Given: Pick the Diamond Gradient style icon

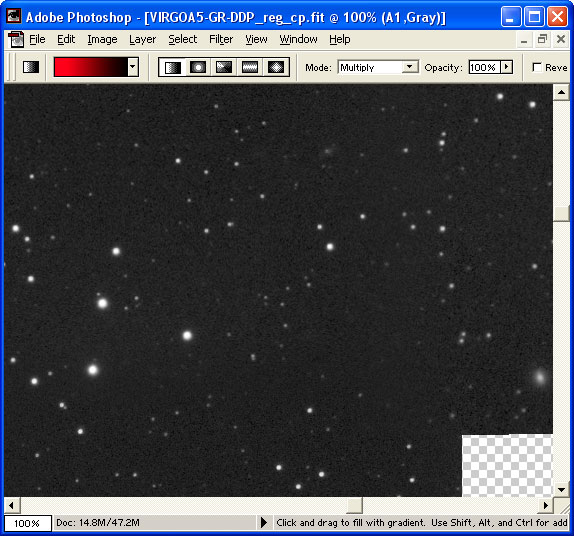Looking at the screenshot, I should click(276, 67).
